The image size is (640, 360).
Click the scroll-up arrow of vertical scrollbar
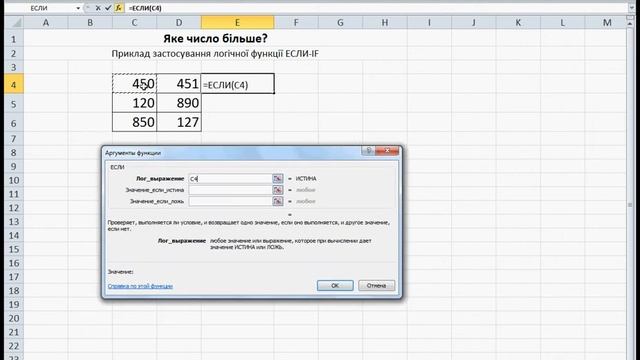(x=630, y=24)
